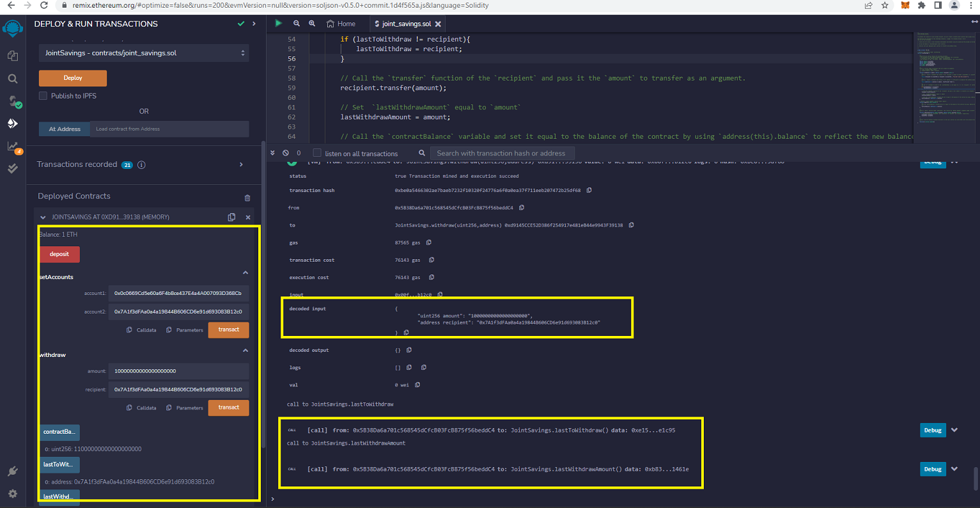Delete all deployed contracts trash icon

click(247, 198)
